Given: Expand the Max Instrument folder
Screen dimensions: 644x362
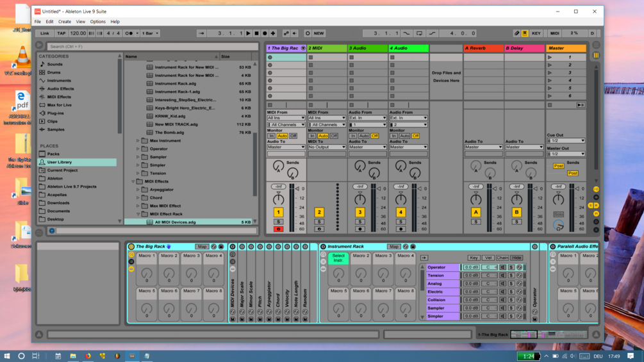Looking at the screenshot, I should click(x=138, y=141).
